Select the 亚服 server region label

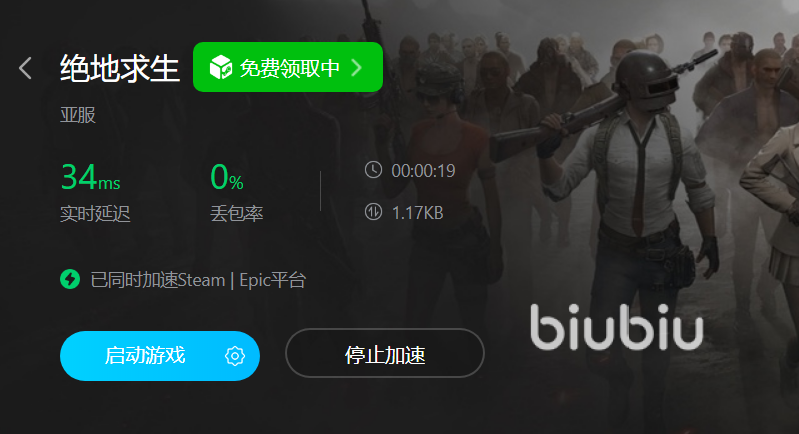(x=78, y=115)
